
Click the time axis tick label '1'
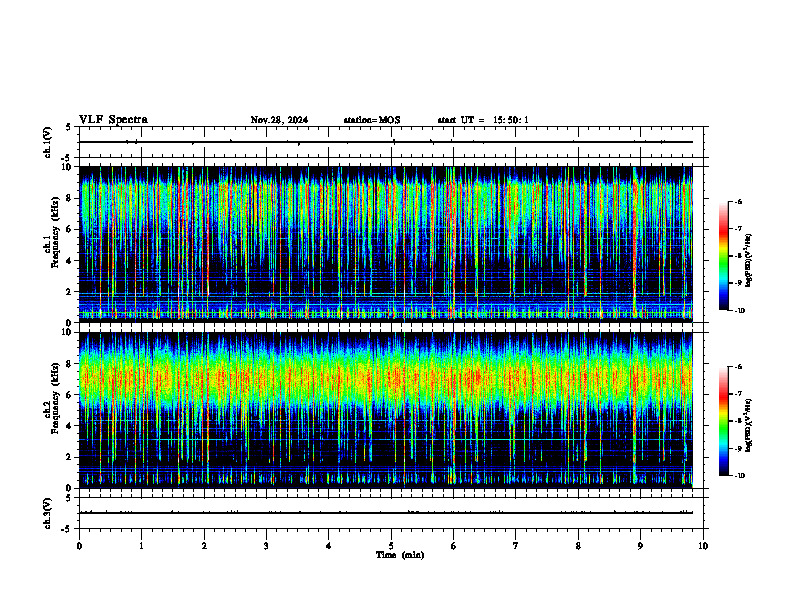point(141,546)
